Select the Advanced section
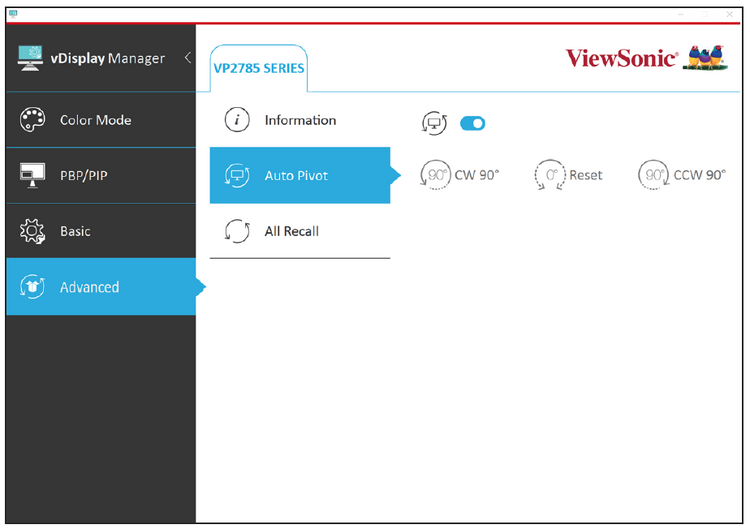This screenshot has width=750, height=529. click(101, 287)
